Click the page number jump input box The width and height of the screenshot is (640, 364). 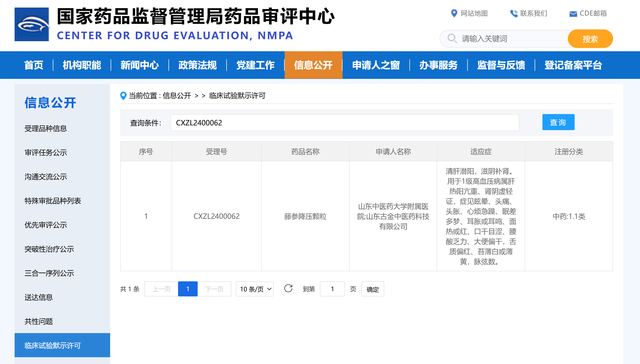point(332,289)
